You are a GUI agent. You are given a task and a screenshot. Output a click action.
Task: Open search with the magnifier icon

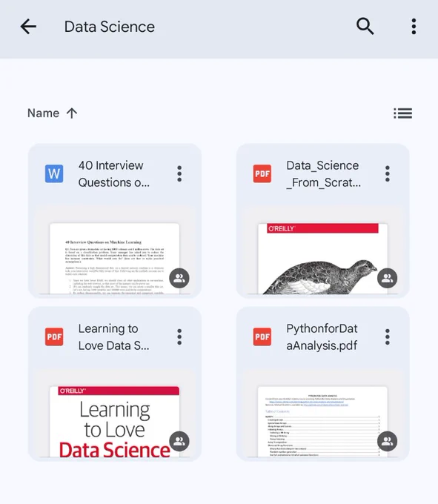[365, 27]
